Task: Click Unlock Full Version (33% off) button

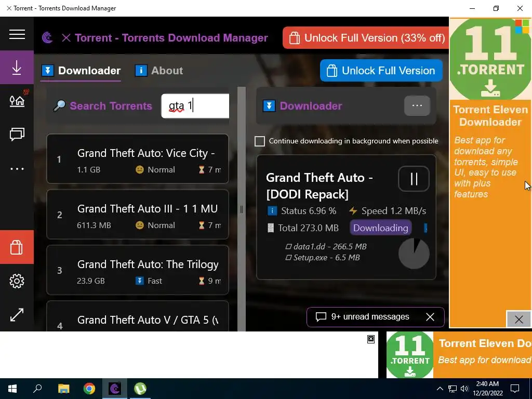Action: tap(366, 37)
